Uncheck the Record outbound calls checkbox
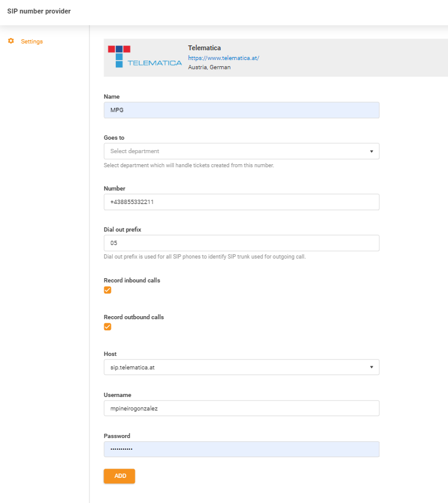Image resolution: width=448 pixels, height=503 pixels. (x=107, y=327)
